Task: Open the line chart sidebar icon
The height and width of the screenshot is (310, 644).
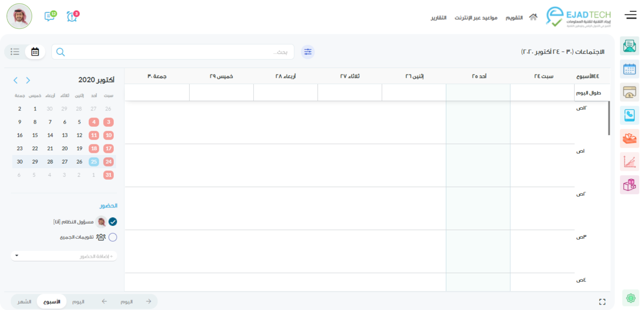Action: (629, 161)
